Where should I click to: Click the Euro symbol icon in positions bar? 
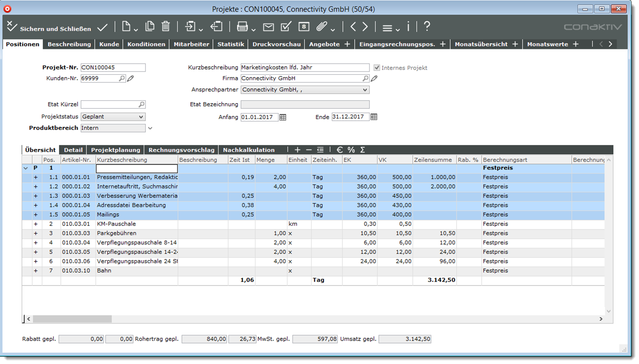(339, 150)
